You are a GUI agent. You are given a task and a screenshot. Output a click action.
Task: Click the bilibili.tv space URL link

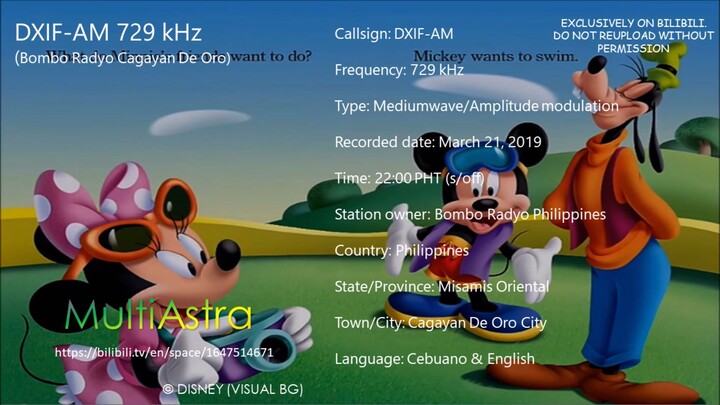(x=164, y=353)
